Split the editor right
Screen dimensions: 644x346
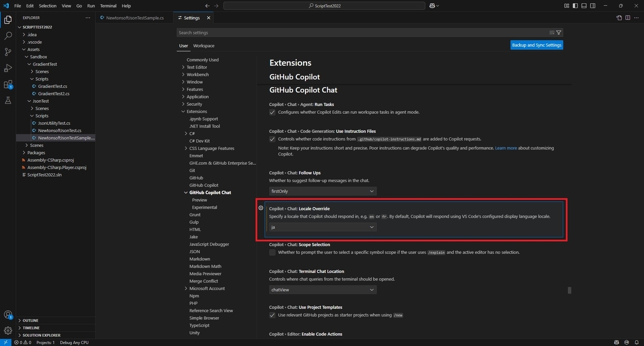point(627,18)
